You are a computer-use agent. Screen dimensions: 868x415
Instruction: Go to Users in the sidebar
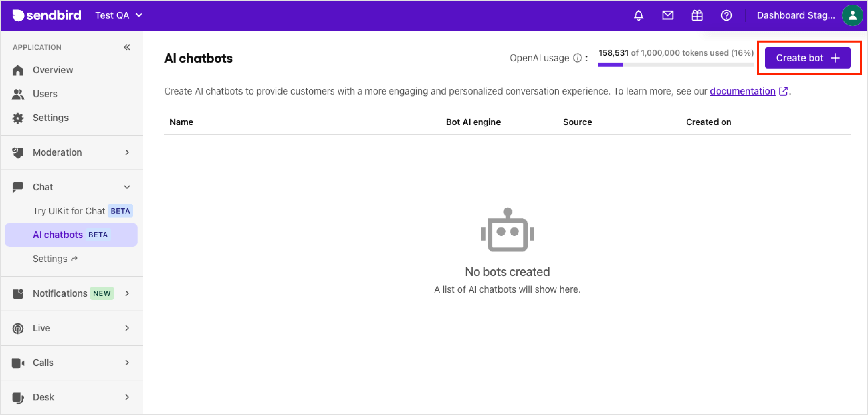[45, 94]
